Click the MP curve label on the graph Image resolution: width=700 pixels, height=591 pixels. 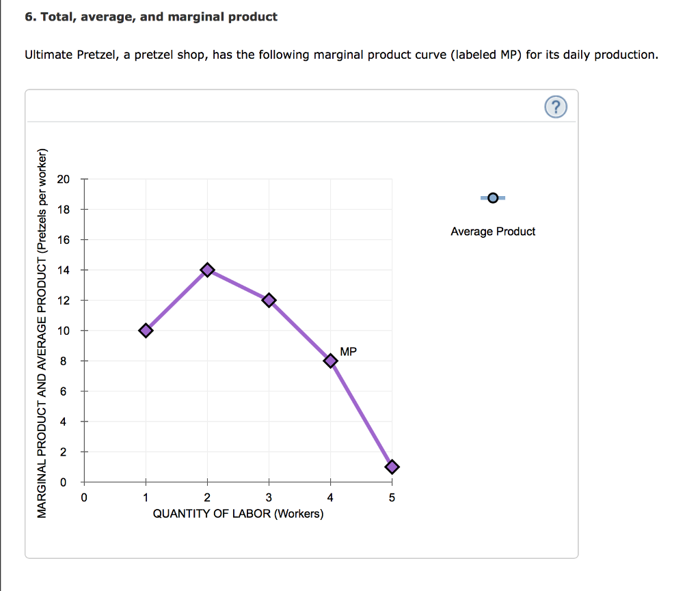point(347,351)
